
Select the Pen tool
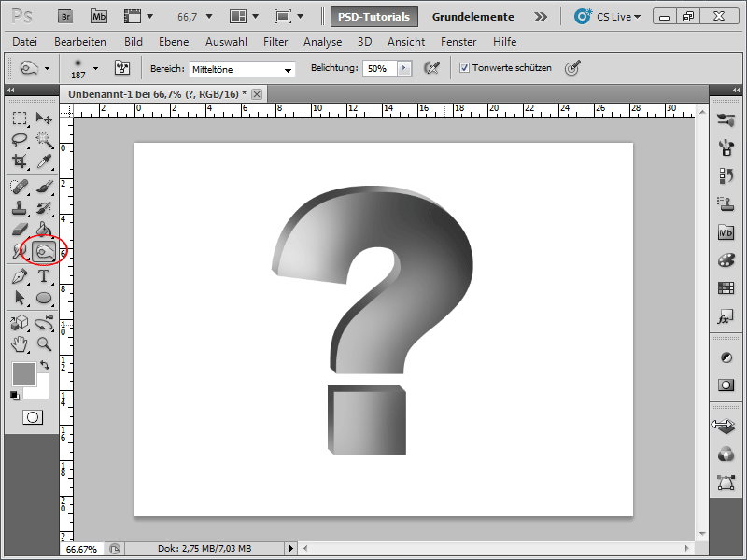click(20, 276)
